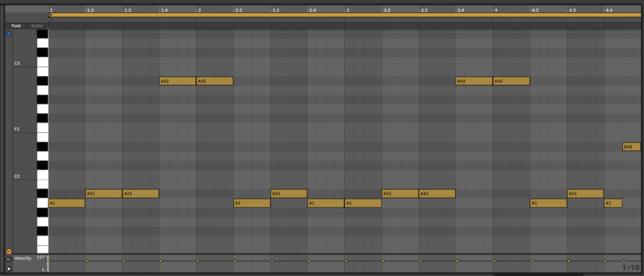Click the A#2 black piano key
Screen dimensions: 644x276
click(42, 81)
